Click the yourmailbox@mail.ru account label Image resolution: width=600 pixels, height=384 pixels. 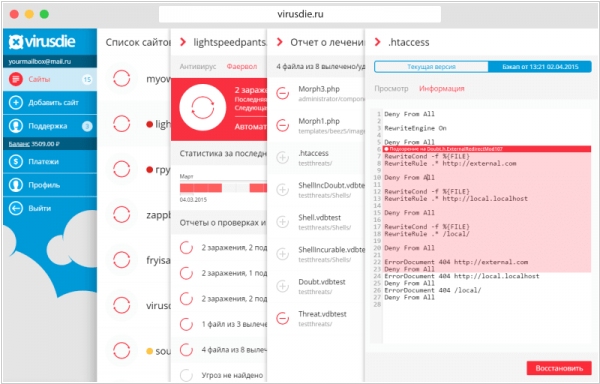pos(40,62)
